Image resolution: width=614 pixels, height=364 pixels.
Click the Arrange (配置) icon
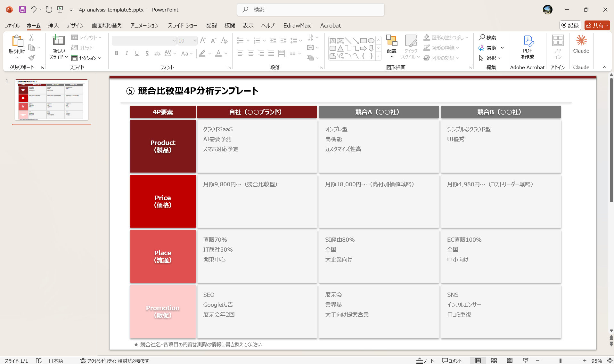tap(391, 47)
